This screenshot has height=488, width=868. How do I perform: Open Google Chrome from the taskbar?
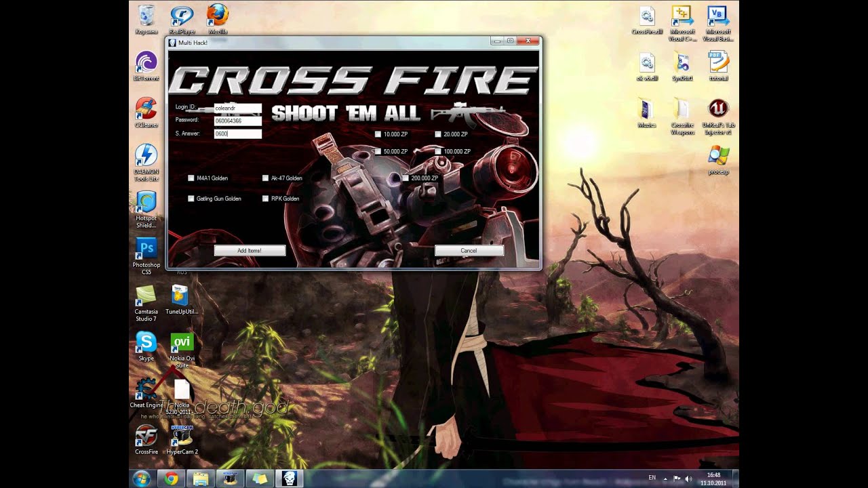point(171,479)
